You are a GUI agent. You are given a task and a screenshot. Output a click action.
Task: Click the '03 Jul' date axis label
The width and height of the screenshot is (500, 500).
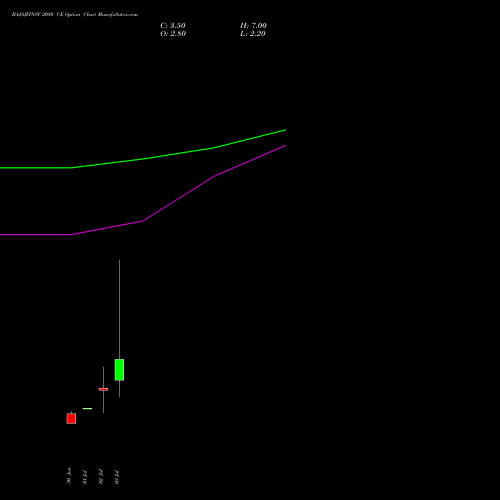[117, 477]
